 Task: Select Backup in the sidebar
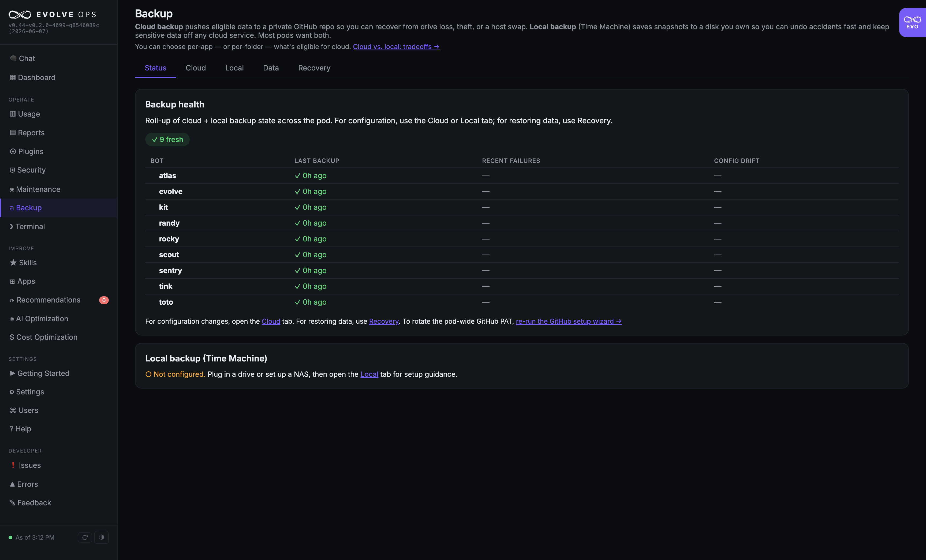59,208
